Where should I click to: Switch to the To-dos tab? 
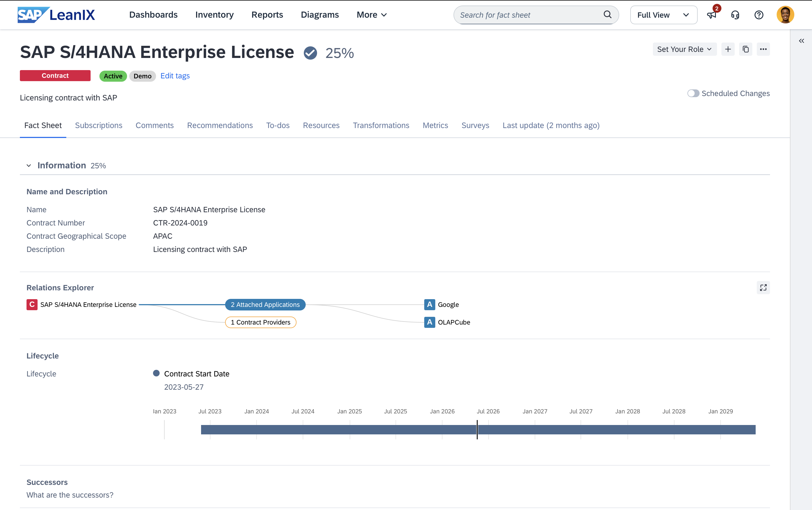pos(278,125)
